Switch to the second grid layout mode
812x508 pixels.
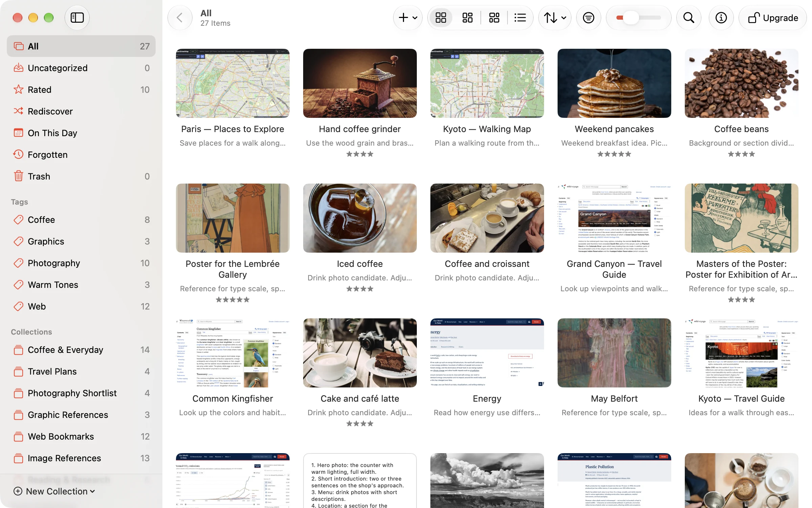tap(467, 18)
